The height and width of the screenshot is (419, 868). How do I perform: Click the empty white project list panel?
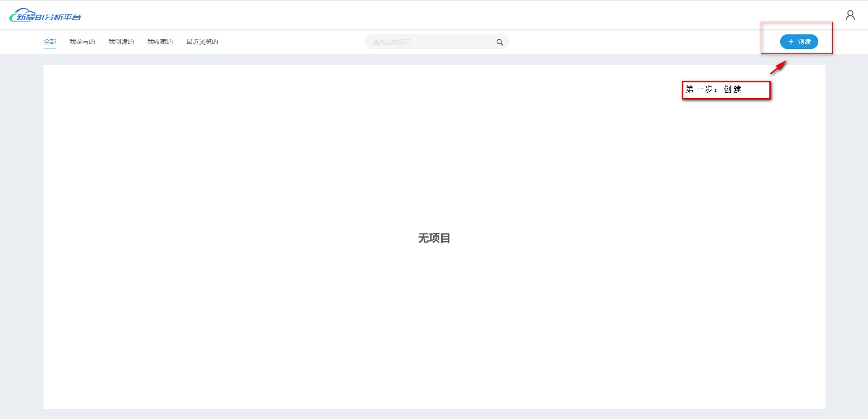(x=272, y=317)
